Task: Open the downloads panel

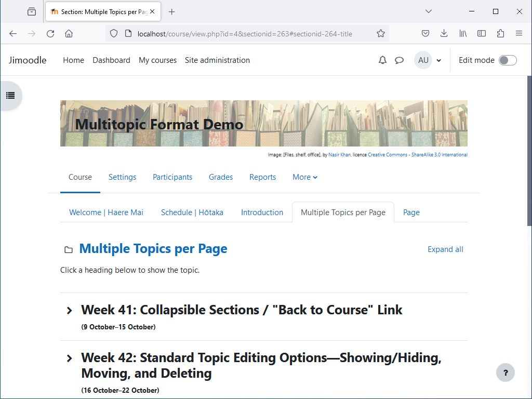Action: [x=444, y=33]
